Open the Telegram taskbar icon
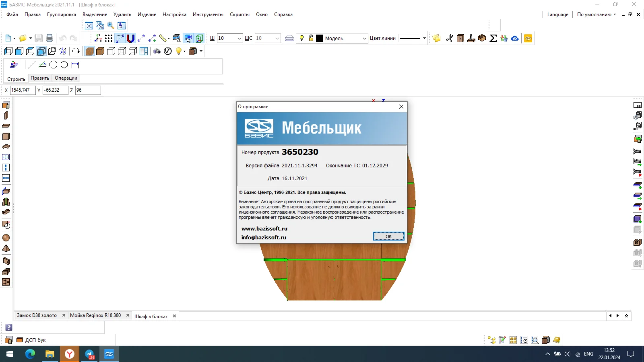This screenshot has width=644, height=362. [89, 354]
